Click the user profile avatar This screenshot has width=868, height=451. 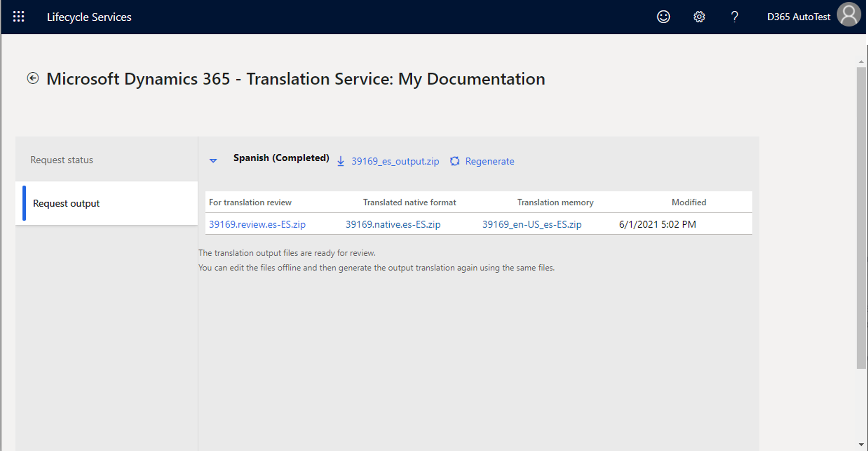[849, 14]
